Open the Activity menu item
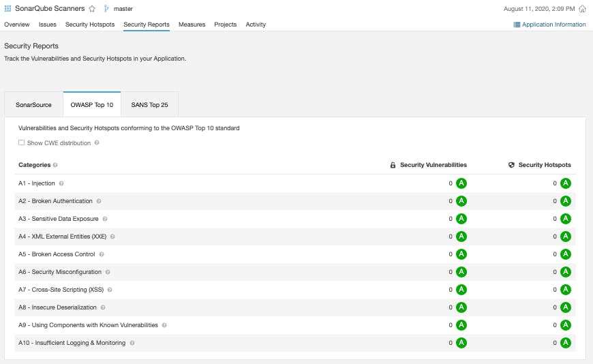 [256, 25]
